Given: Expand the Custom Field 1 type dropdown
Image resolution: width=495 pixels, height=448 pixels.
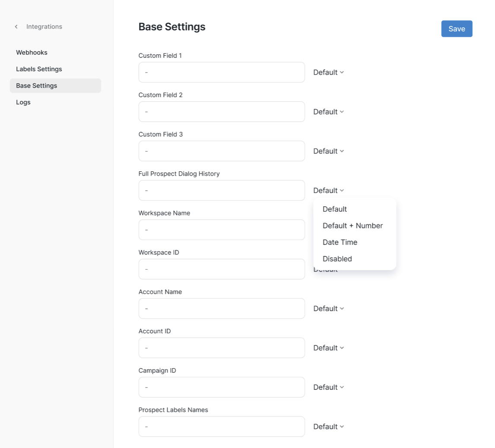Looking at the screenshot, I should (x=328, y=73).
